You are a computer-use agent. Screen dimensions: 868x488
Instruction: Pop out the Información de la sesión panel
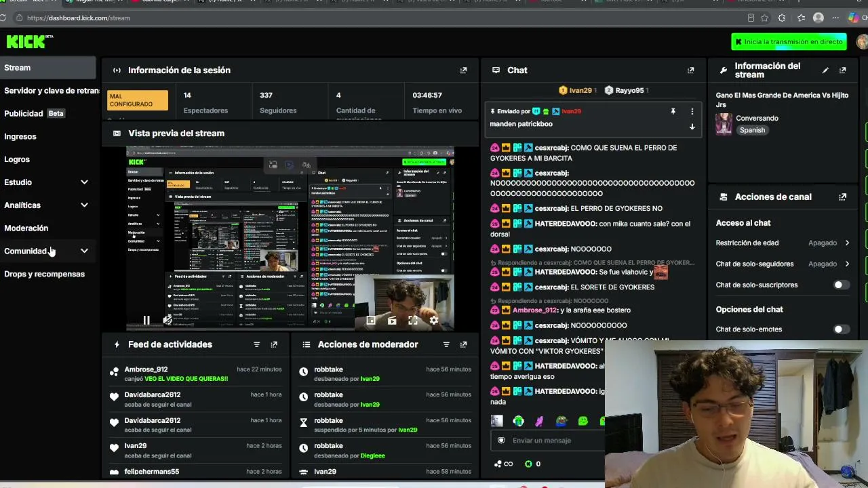[x=464, y=70]
